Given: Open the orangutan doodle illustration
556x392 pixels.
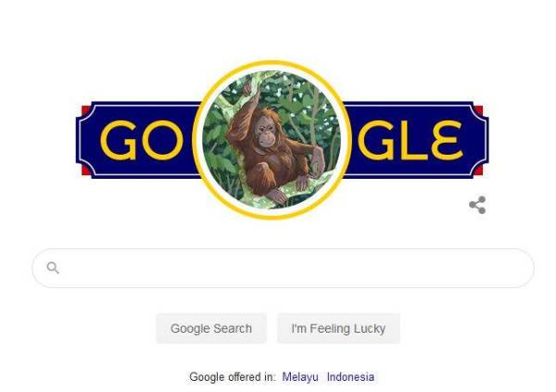Looking at the screenshot, I should click(x=272, y=140).
